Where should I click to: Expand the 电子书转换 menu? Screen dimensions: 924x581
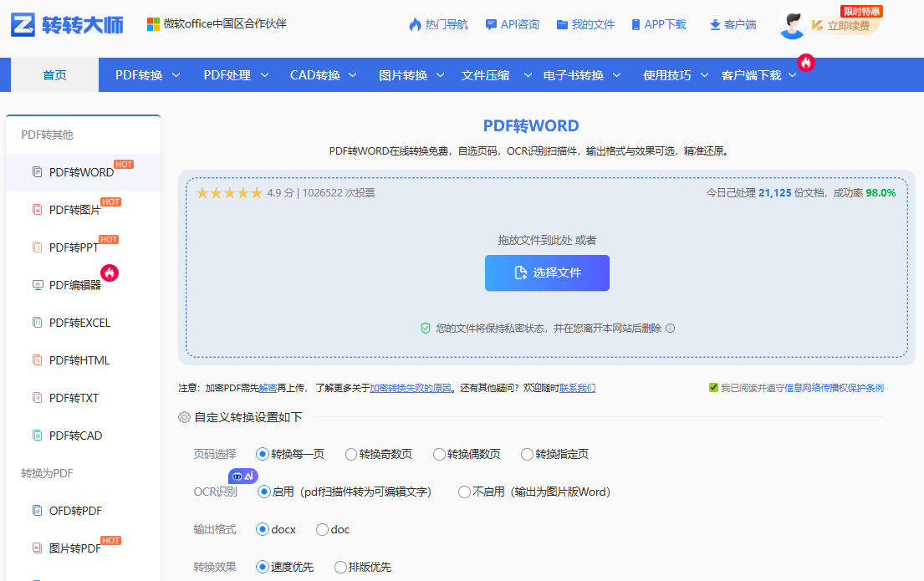576,74
